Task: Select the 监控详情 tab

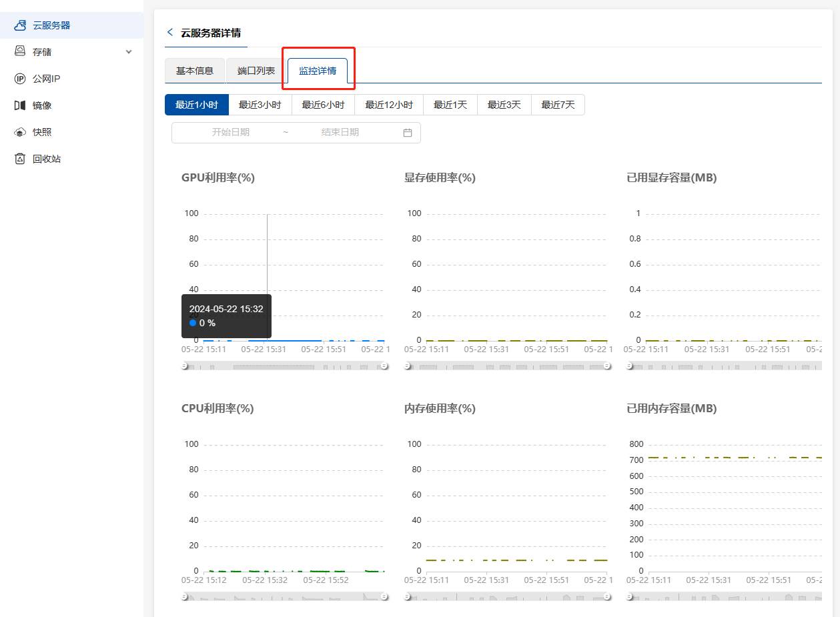Action: 318,71
